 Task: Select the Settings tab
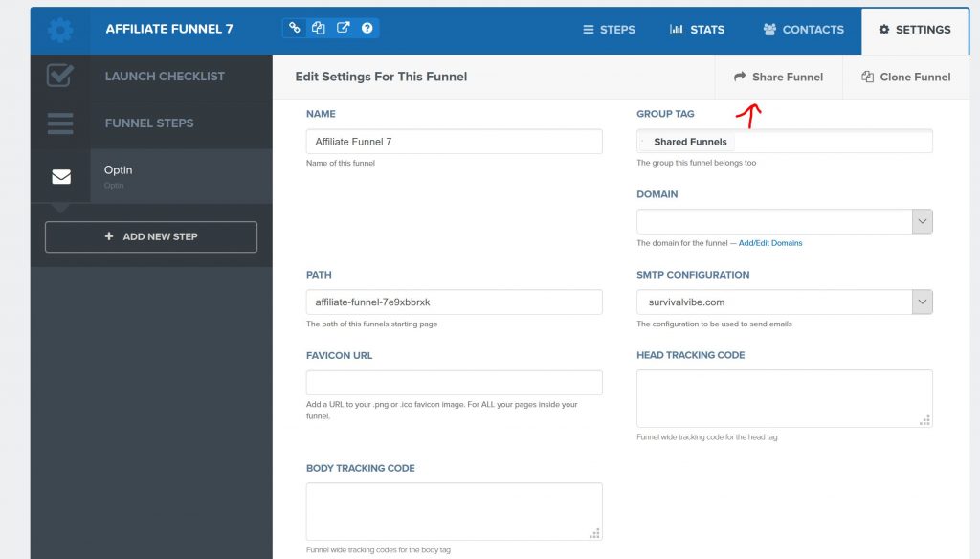click(x=914, y=30)
